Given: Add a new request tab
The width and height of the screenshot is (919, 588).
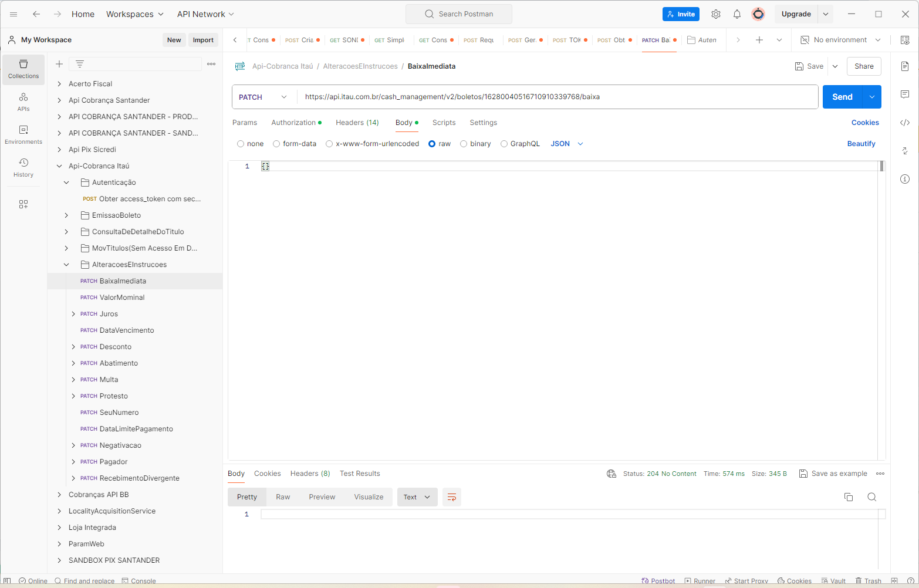Looking at the screenshot, I should click(759, 40).
